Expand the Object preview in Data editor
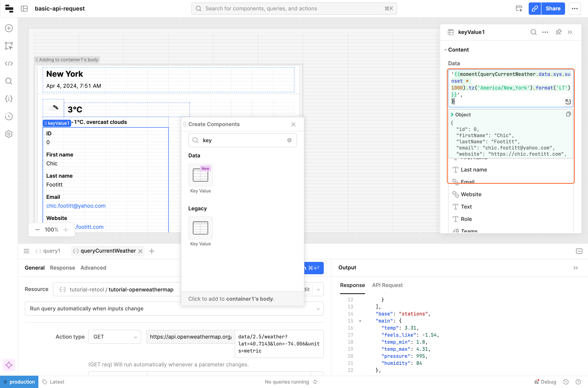The width and height of the screenshot is (588, 388). pyautogui.click(x=452, y=115)
